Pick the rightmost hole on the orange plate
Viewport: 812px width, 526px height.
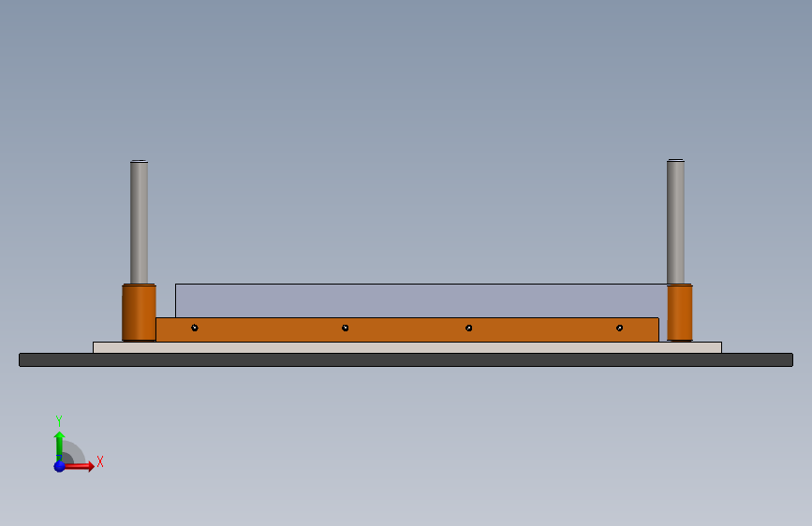coord(619,328)
